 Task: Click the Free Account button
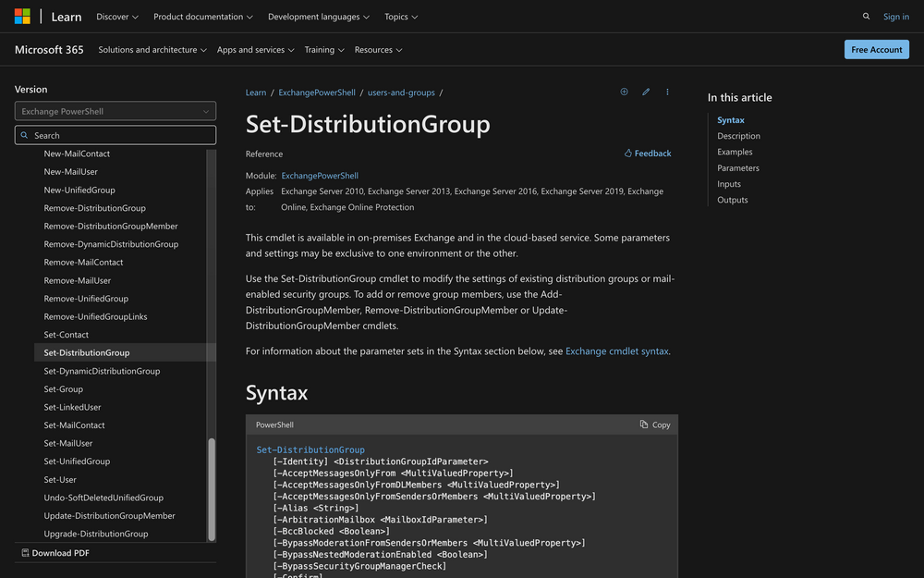pos(876,50)
